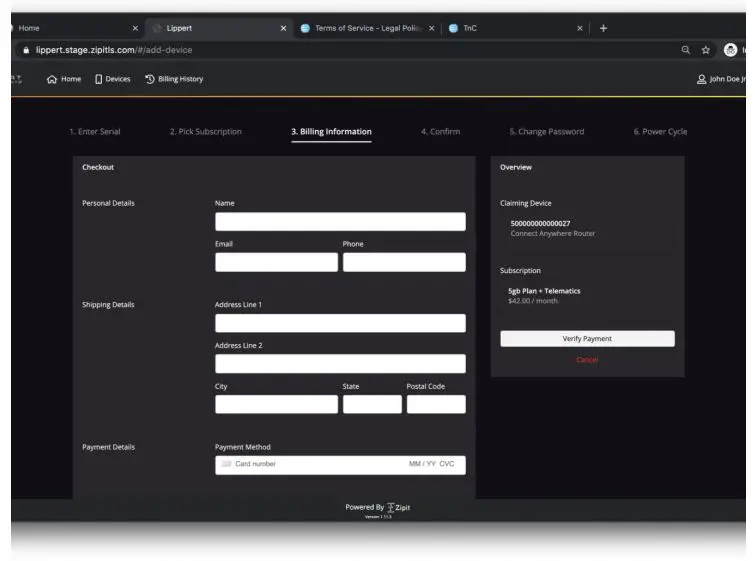Focus the Email input field
Image resolution: width=755 pixels, height=561 pixels.
click(276, 262)
